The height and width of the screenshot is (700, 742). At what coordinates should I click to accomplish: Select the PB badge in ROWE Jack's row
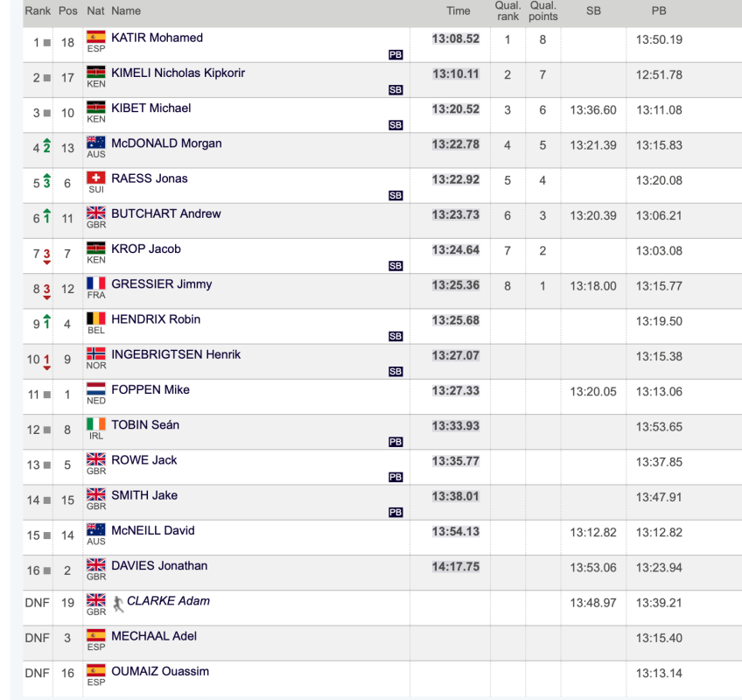pos(395,477)
